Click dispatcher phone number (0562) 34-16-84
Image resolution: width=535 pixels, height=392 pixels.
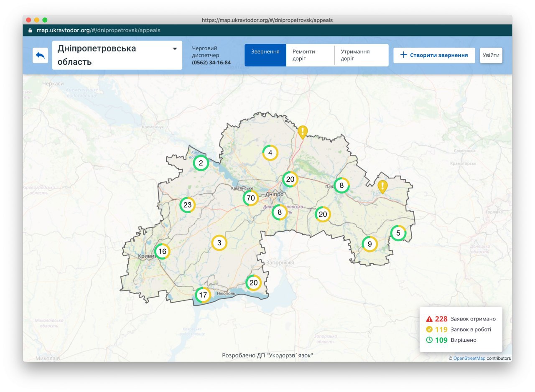[211, 63]
